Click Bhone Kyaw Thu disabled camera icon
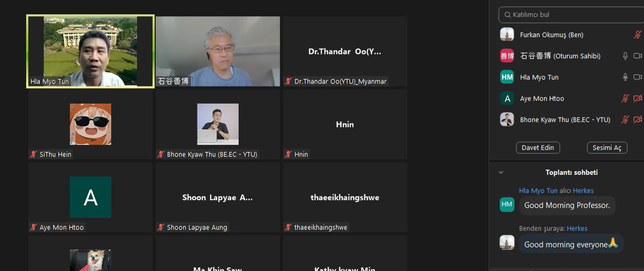The image size is (644, 271). (638, 120)
